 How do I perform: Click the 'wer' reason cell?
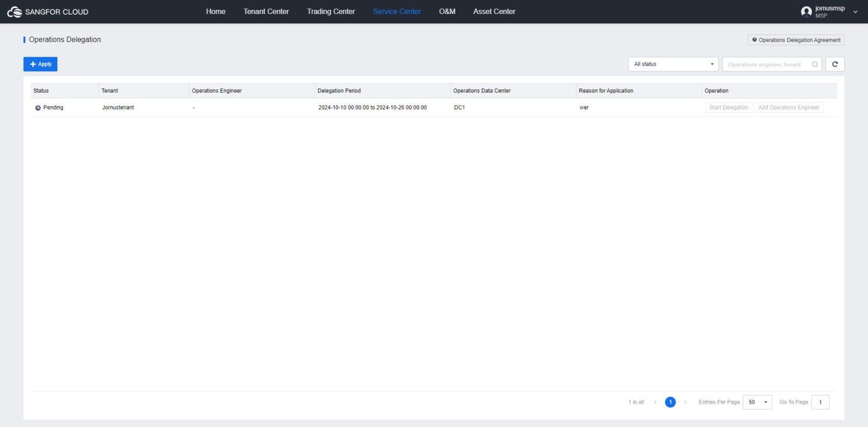click(584, 108)
